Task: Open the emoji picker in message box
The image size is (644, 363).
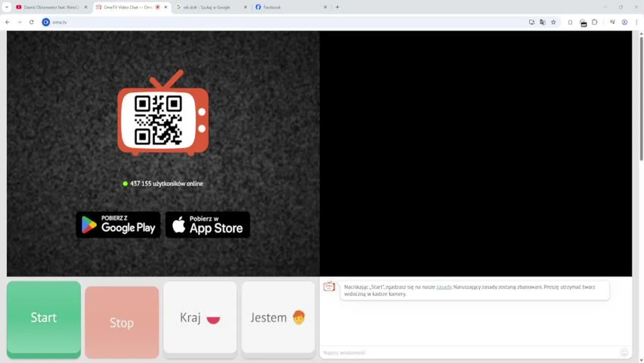Action: click(624, 352)
